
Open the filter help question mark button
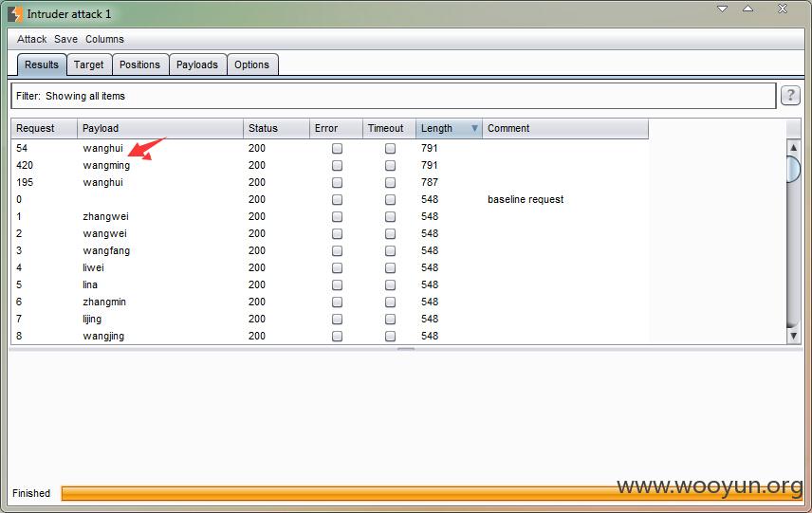click(790, 95)
